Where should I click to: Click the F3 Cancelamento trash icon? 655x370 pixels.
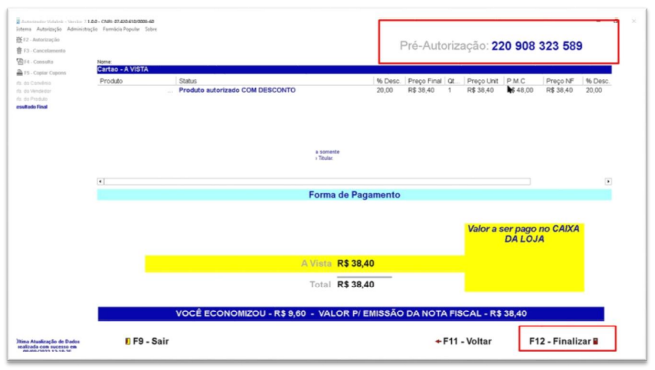tap(19, 51)
